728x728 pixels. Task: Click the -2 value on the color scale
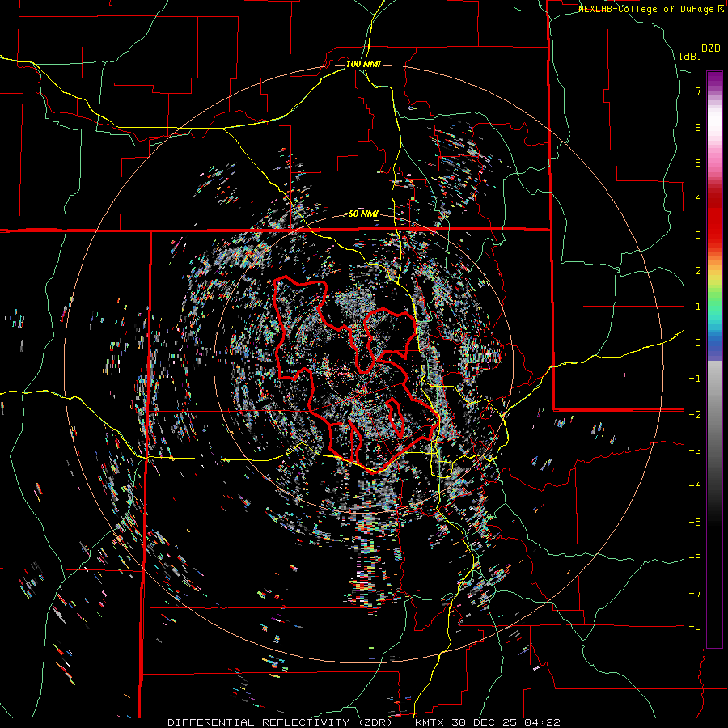tap(695, 414)
